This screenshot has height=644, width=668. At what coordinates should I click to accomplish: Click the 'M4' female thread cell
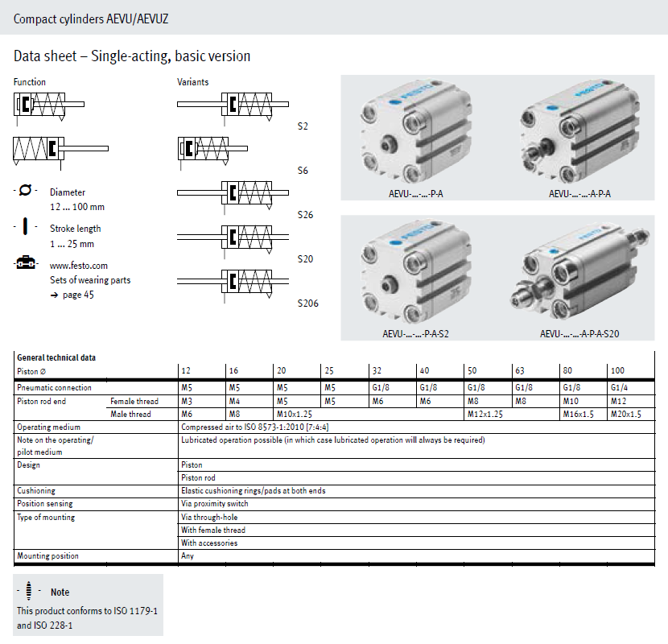(x=234, y=401)
